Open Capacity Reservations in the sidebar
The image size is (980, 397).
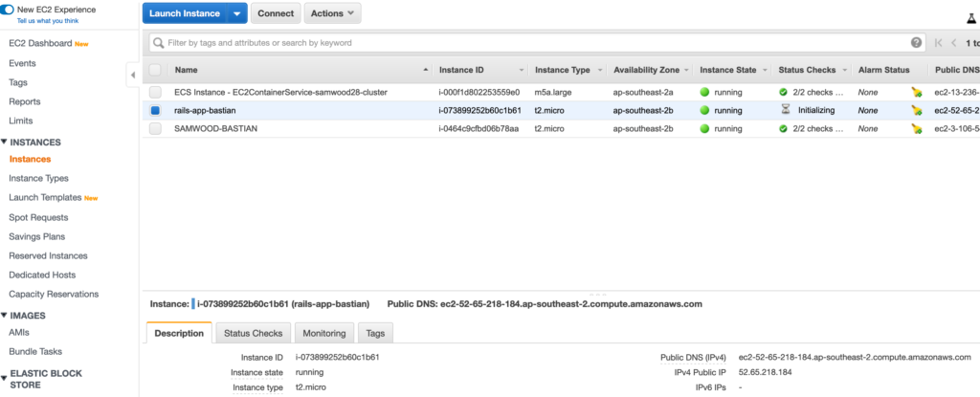click(54, 294)
